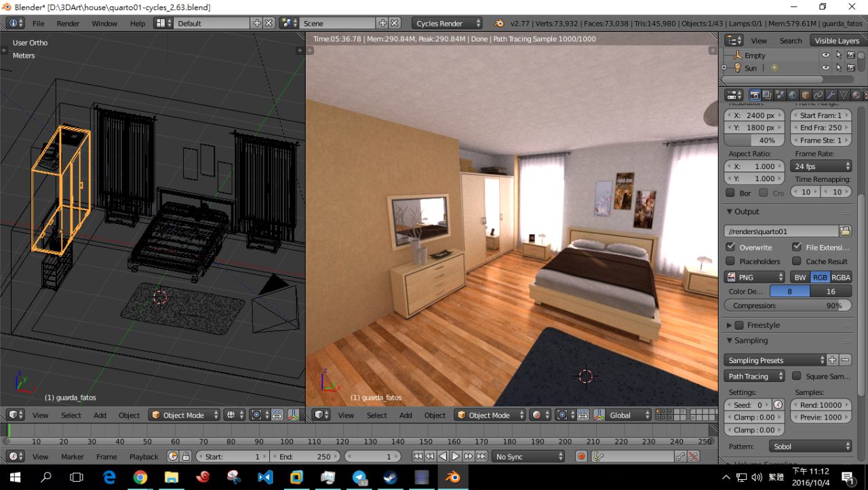
Task: Play the animation in reverse
Action: point(443,457)
